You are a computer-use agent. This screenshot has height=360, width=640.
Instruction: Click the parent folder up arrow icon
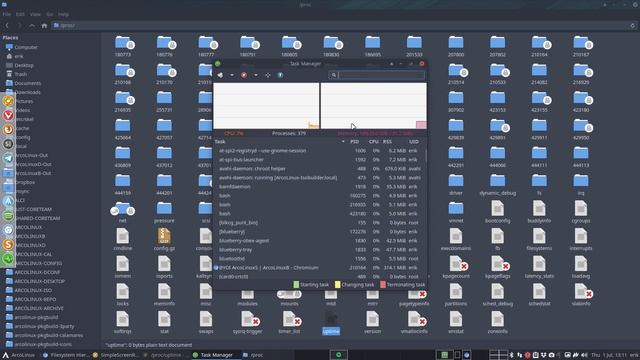[32, 25]
